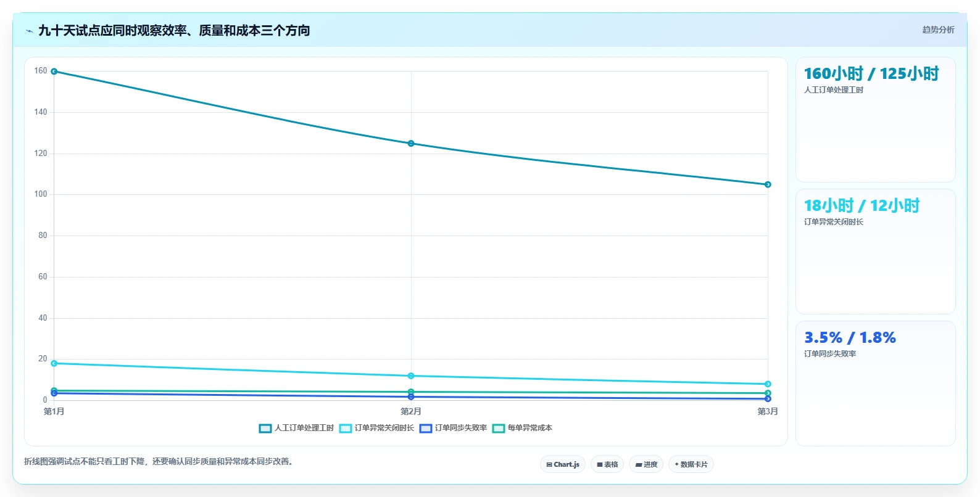Click the 160 y-axis label
Viewport: 980px width, 497px height.
pos(41,71)
